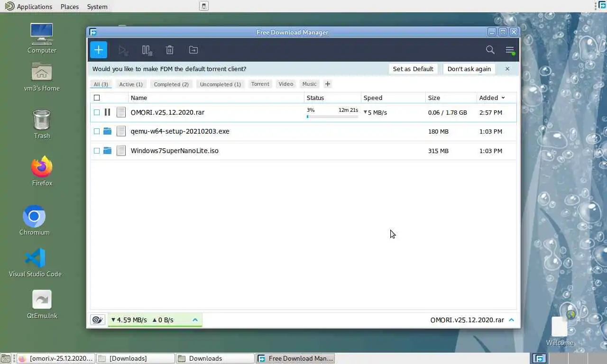Viewport: 607px width, 364px height.
Task: Click the 4.59 MB/s download speed indicator
Action: tap(129, 320)
